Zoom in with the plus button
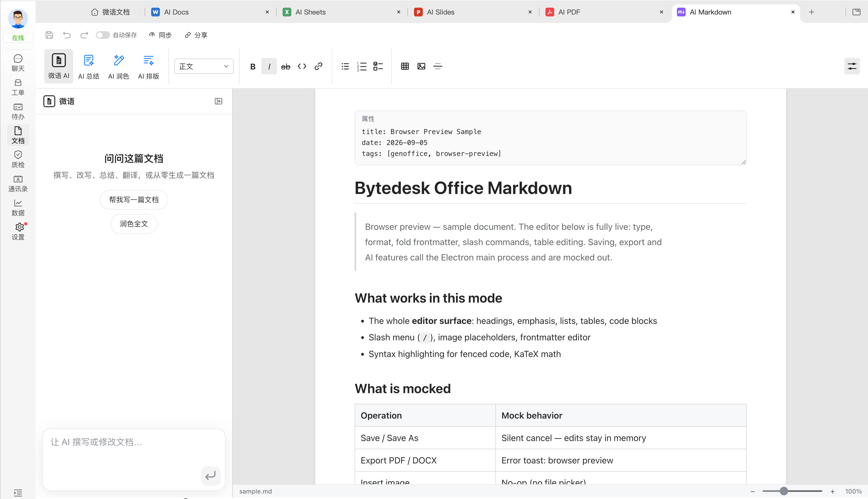 point(832,491)
